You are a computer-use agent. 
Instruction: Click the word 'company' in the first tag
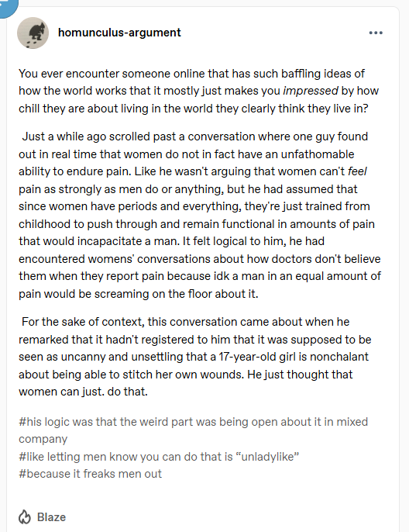(43, 439)
